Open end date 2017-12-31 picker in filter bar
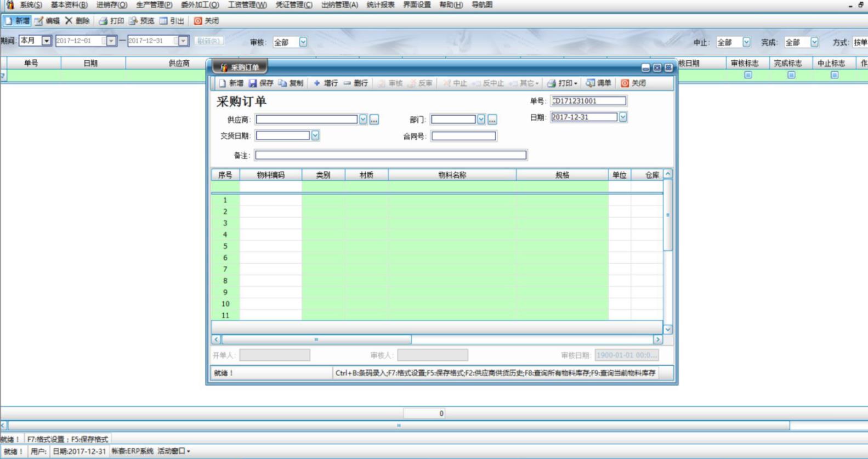Image resolution: width=868 pixels, height=459 pixels. coord(183,41)
